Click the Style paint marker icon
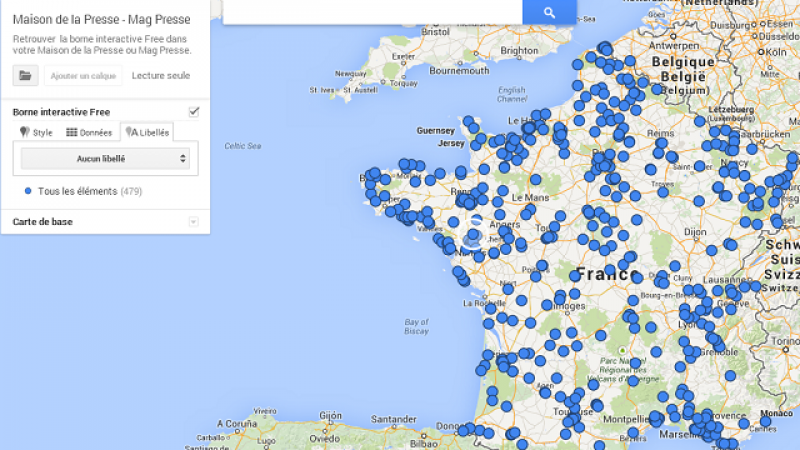Viewport: 800px width, 450px height. (x=24, y=132)
